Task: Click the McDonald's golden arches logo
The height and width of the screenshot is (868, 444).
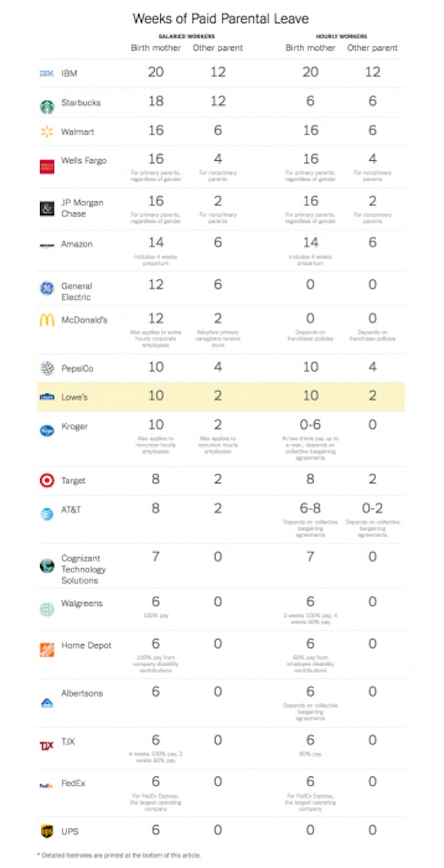Action: tap(46, 321)
